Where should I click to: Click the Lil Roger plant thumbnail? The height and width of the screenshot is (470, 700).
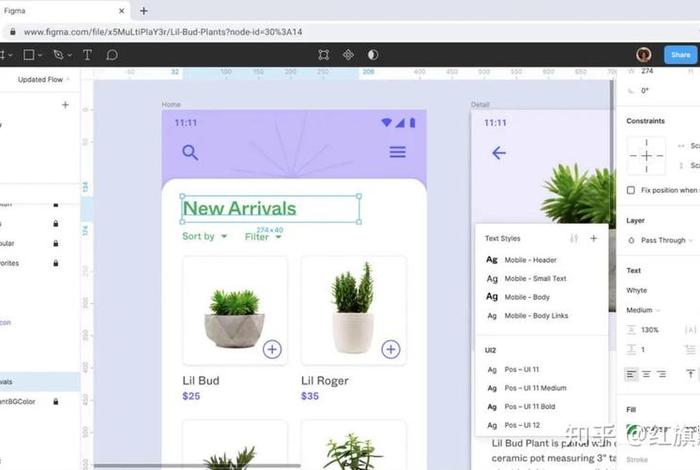(x=354, y=310)
